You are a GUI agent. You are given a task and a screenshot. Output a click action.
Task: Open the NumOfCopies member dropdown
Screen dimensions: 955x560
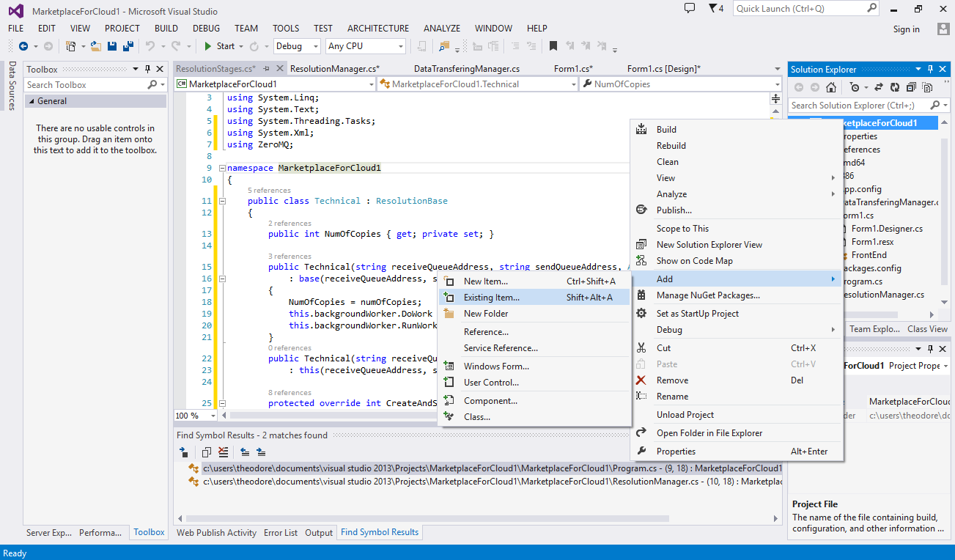tap(779, 84)
